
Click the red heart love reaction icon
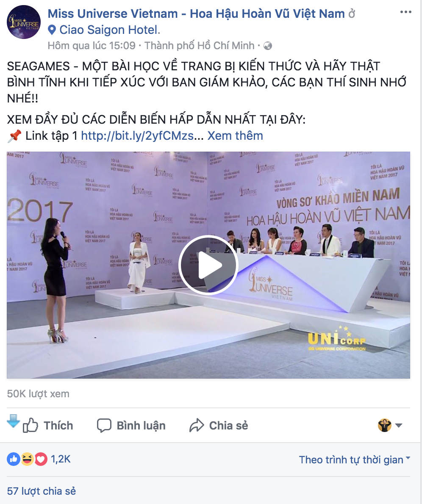coord(41,459)
